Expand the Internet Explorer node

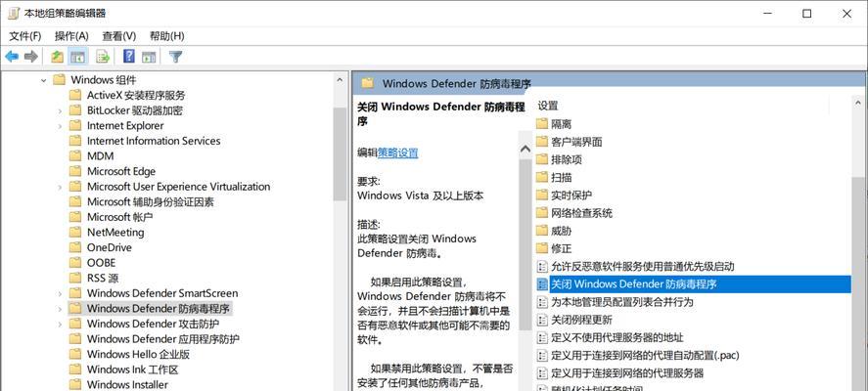60,126
